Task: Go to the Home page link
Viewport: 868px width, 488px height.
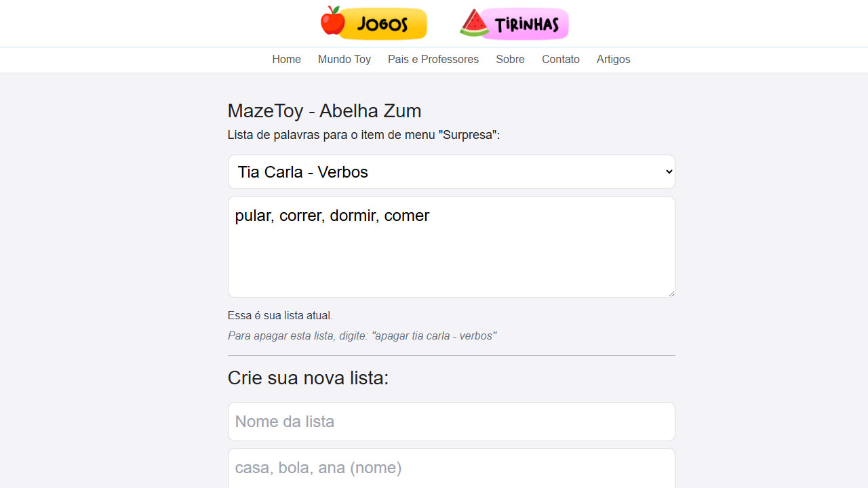Action: [x=286, y=60]
